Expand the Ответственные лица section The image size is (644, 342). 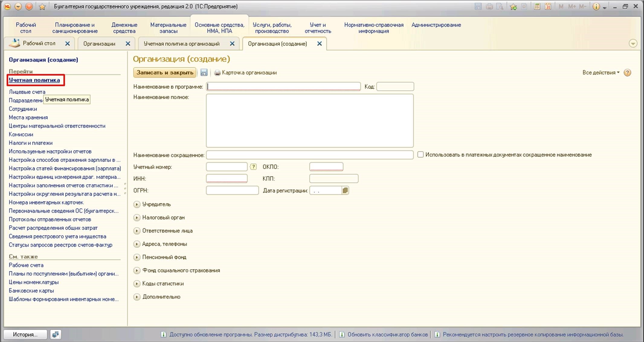[137, 231]
